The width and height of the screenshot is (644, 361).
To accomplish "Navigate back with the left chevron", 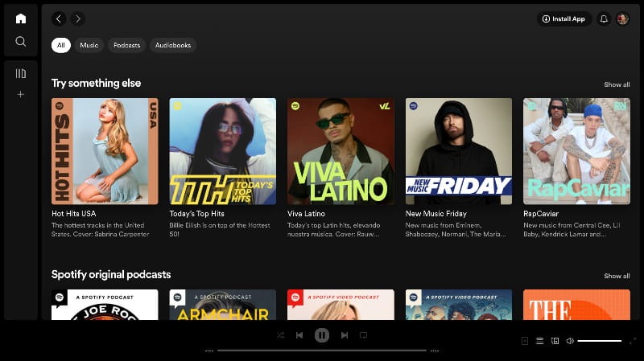I will click(x=59, y=18).
